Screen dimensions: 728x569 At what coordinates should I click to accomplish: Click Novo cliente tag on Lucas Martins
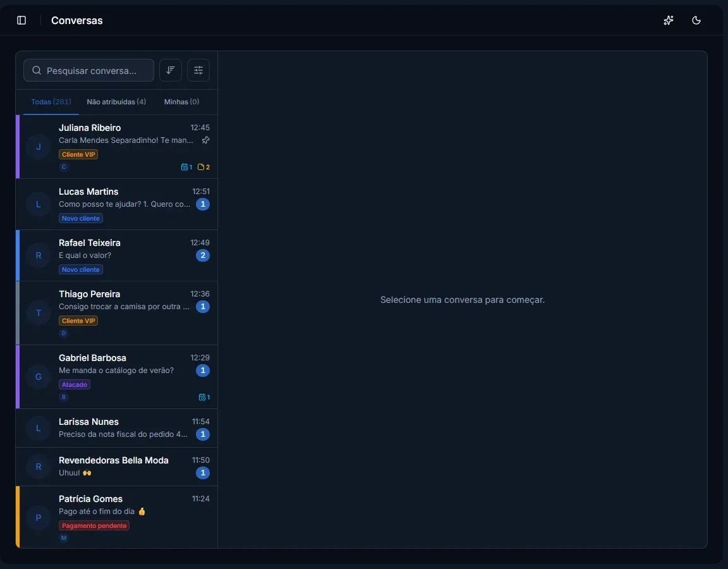[x=81, y=218]
